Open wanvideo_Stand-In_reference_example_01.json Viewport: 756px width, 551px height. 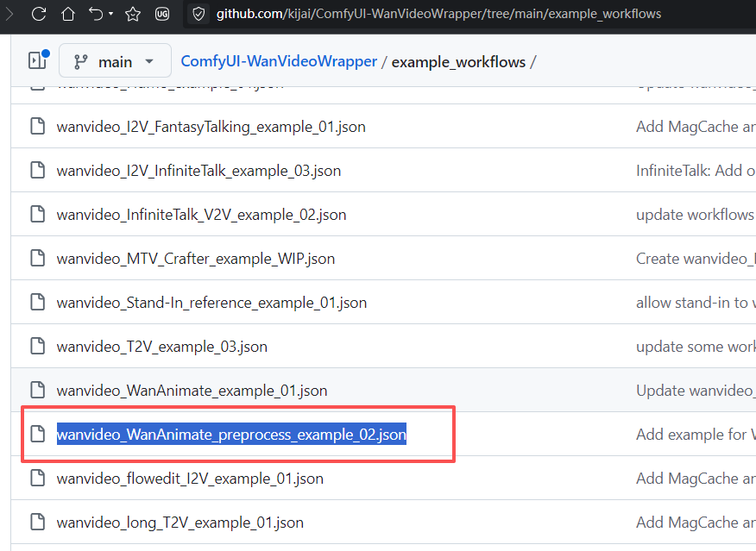click(211, 303)
